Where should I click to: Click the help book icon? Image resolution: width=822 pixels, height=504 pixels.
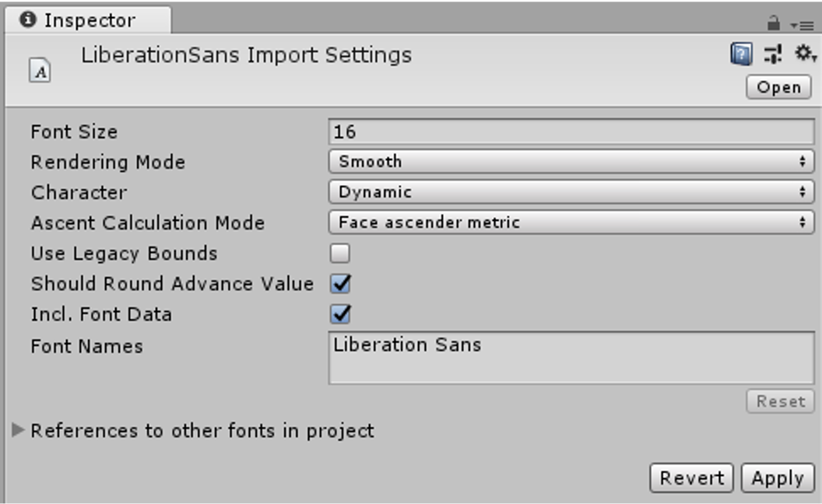[740, 54]
